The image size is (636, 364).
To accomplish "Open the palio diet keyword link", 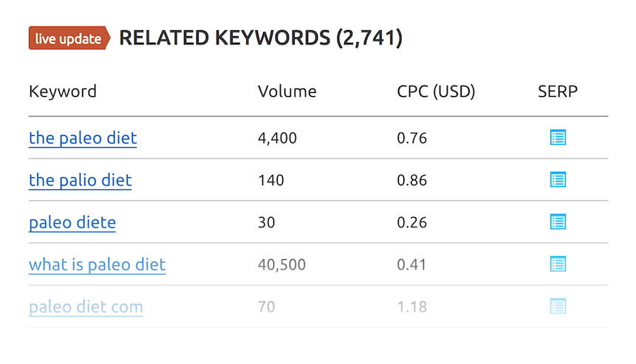I will [81, 180].
